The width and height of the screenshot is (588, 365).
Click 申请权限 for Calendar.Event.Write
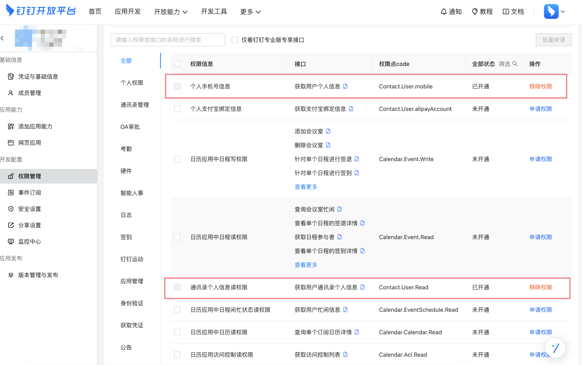pyautogui.click(x=540, y=159)
